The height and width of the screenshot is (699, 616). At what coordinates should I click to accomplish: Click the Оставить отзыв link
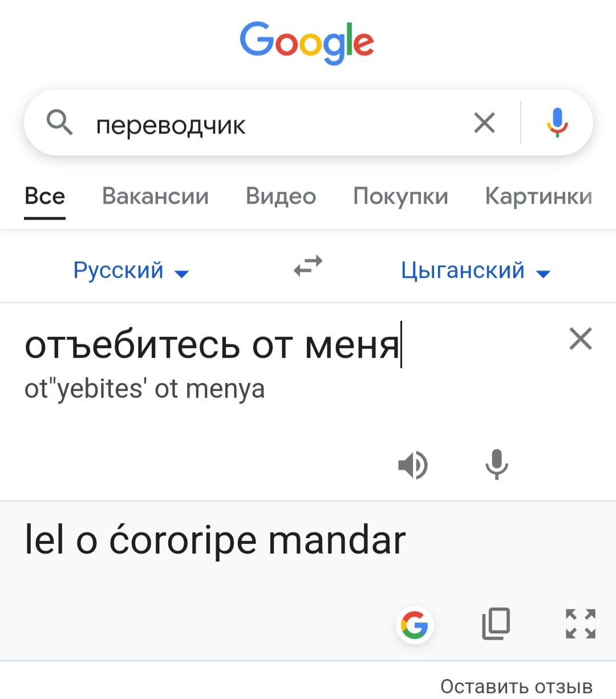(516, 686)
